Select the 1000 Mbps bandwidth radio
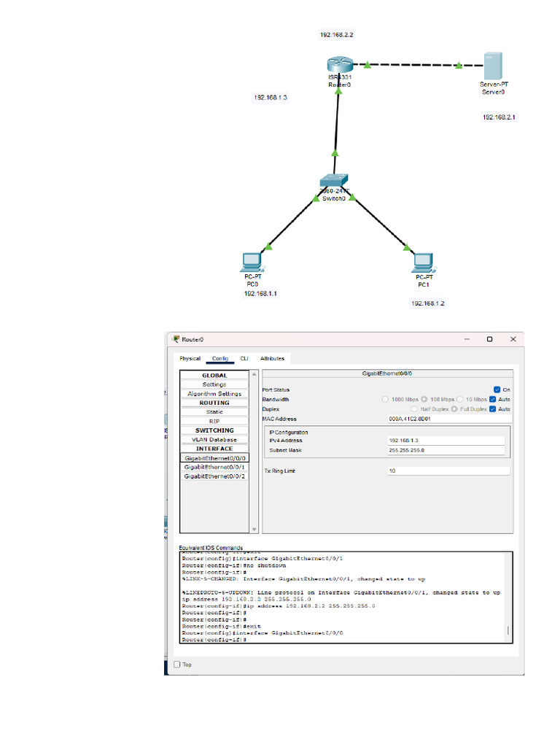The image size is (560, 747). coord(385,399)
